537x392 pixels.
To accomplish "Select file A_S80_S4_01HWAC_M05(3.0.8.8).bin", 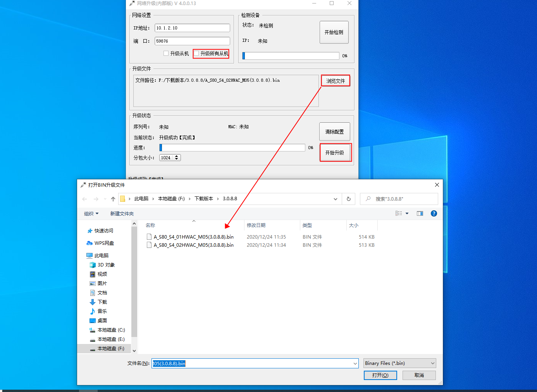I will point(190,237).
